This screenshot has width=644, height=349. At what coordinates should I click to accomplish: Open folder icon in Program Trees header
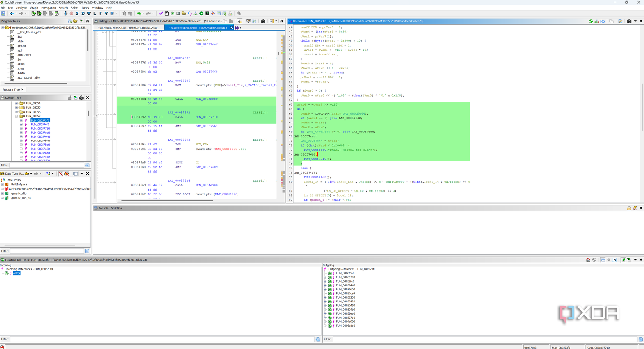(75, 21)
